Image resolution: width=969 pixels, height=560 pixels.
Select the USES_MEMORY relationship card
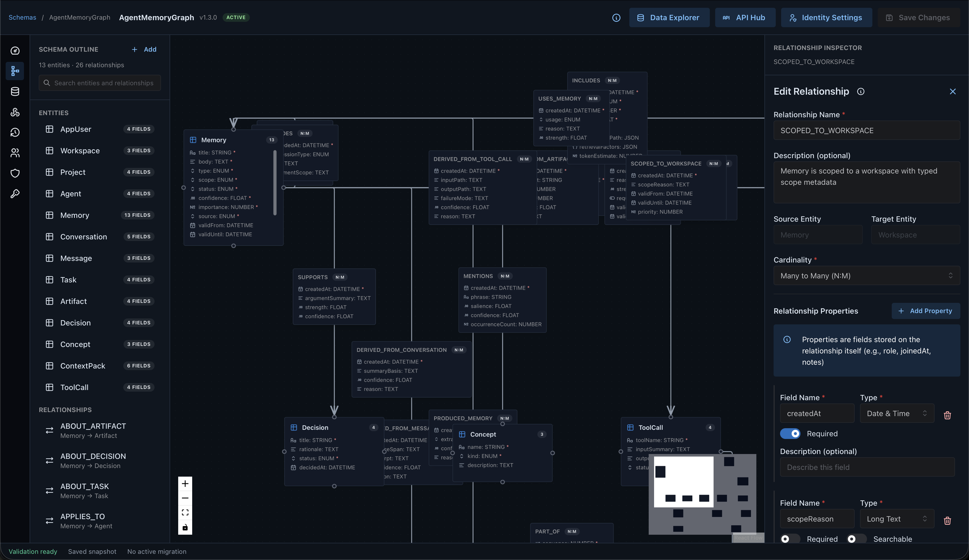(571, 118)
